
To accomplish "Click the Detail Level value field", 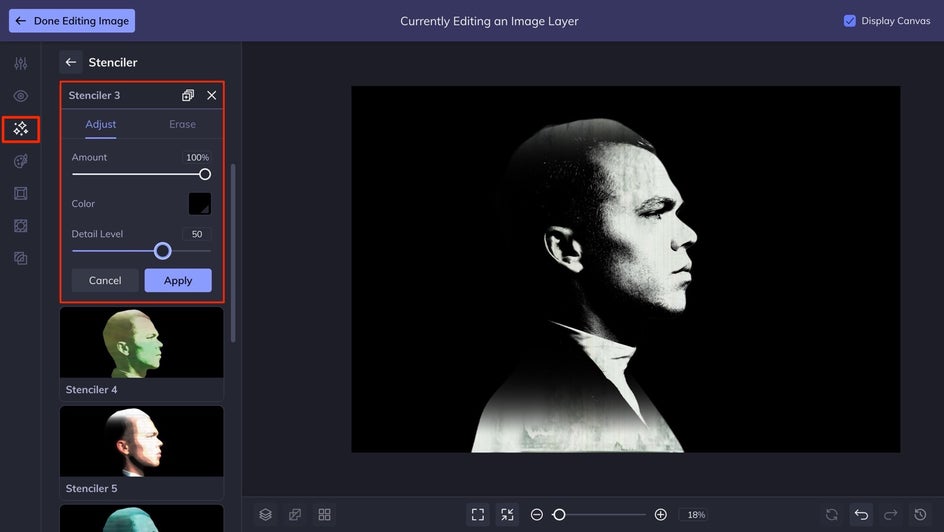I will pyautogui.click(x=197, y=234).
